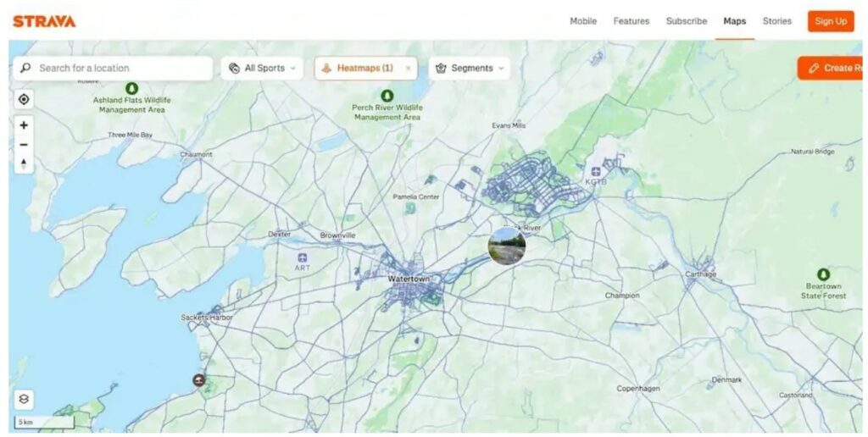Click the Sign Up button
This screenshot has height=437, width=868.
tap(831, 21)
